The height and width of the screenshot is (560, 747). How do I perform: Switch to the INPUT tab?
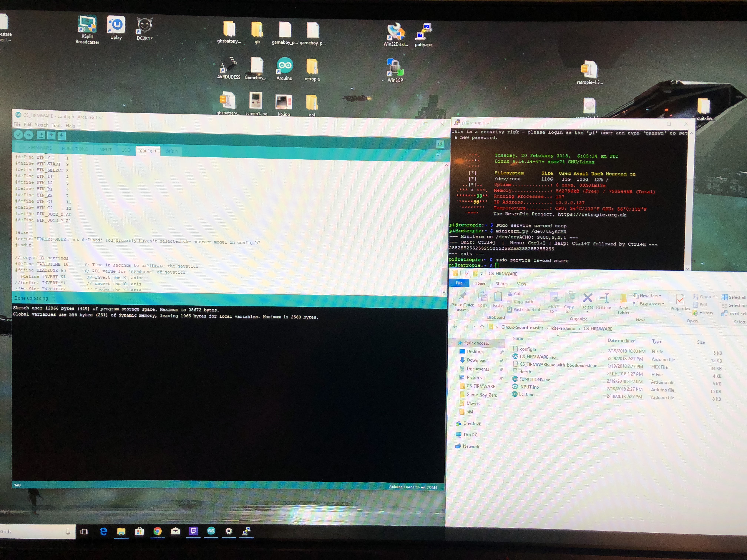[105, 149]
